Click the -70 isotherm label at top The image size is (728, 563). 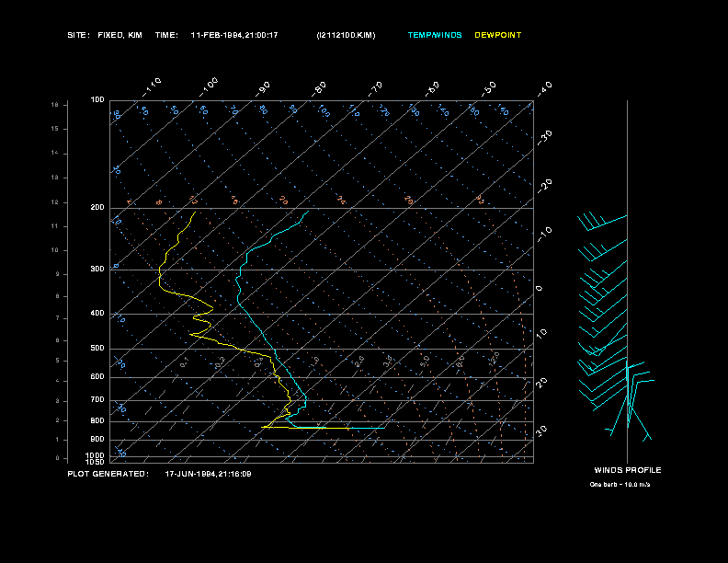[x=375, y=89]
